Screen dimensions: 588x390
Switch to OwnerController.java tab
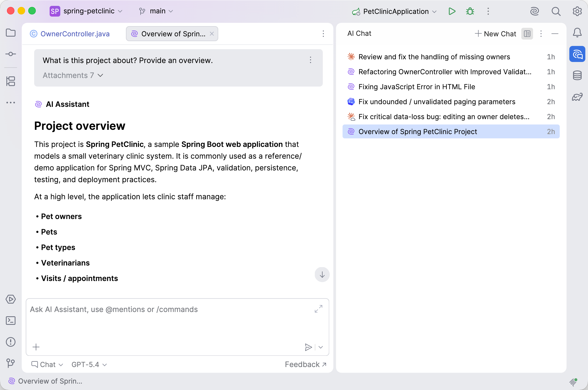click(70, 34)
